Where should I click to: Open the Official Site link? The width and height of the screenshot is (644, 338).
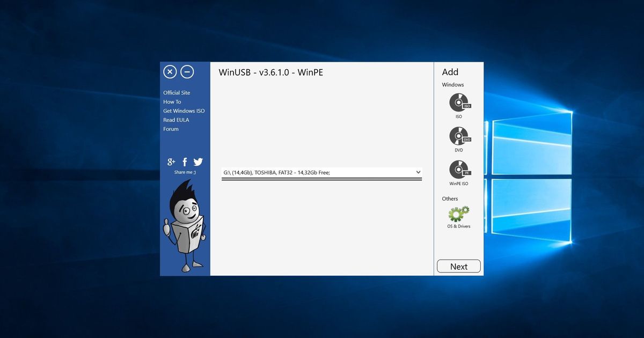click(x=177, y=93)
